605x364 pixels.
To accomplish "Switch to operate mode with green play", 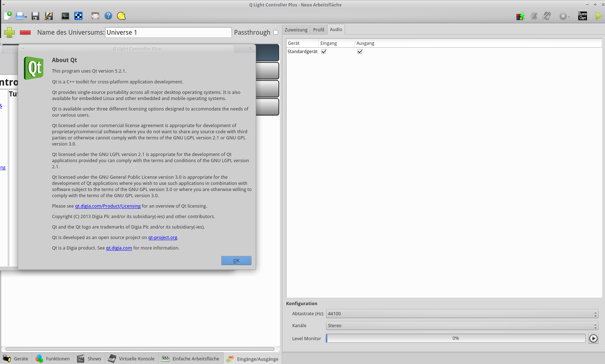I will (599, 16).
